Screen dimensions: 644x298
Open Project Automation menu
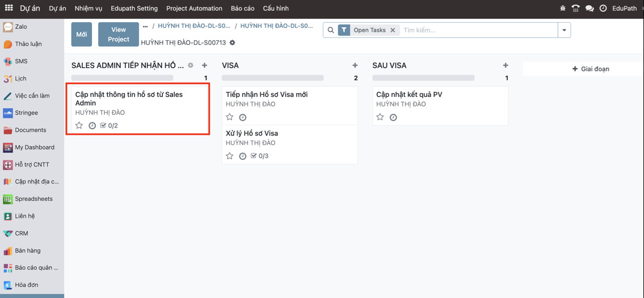[x=194, y=8]
